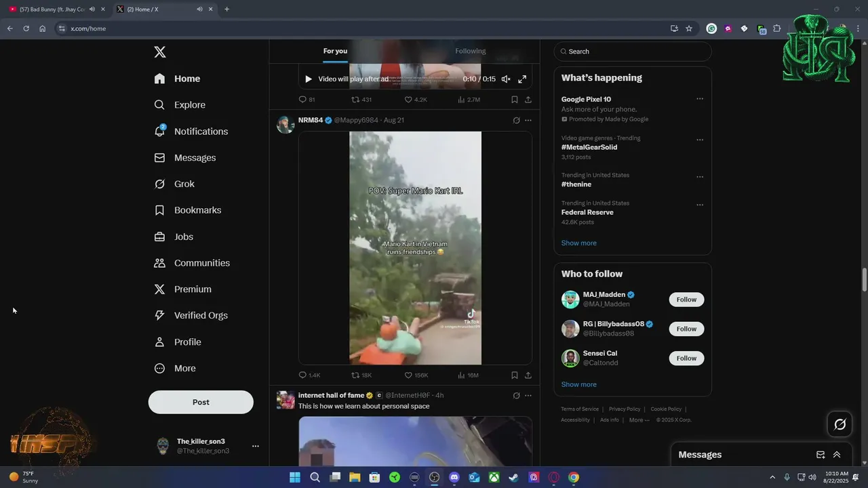Open The_killer_son3 account menu dots
Viewport: 868px width, 488px height.
tap(256, 446)
